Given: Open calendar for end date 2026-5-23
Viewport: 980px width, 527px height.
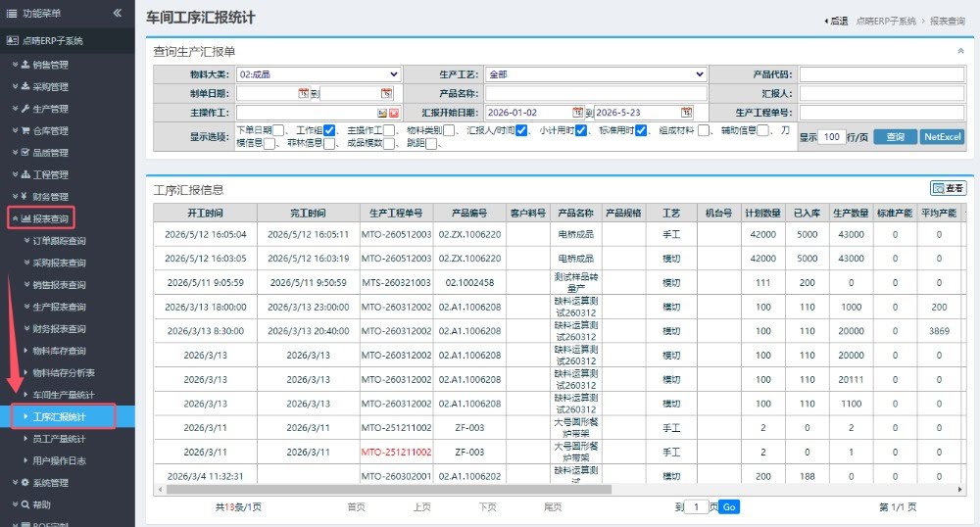Looking at the screenshot, I should (x=687, y=113).
